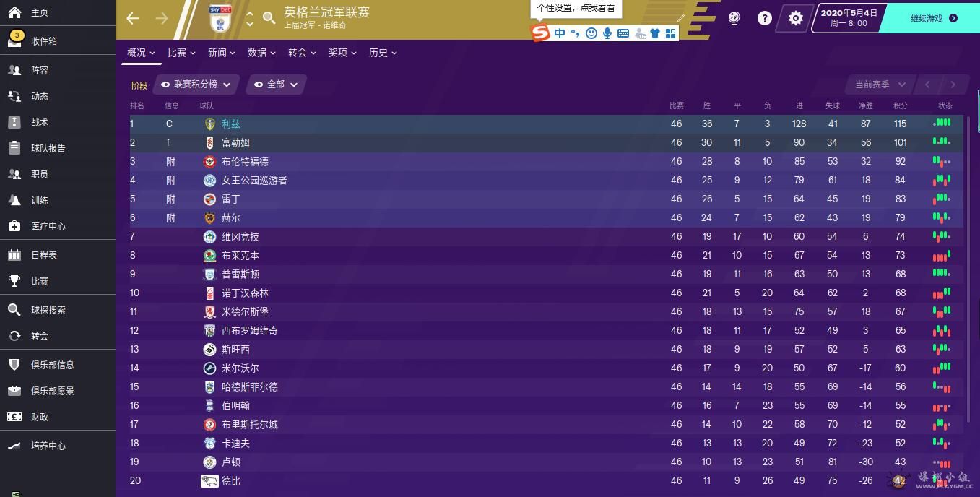Expand the 转会 menu dropdown
This screenshot has height=497, width=980.
[303, 53]
